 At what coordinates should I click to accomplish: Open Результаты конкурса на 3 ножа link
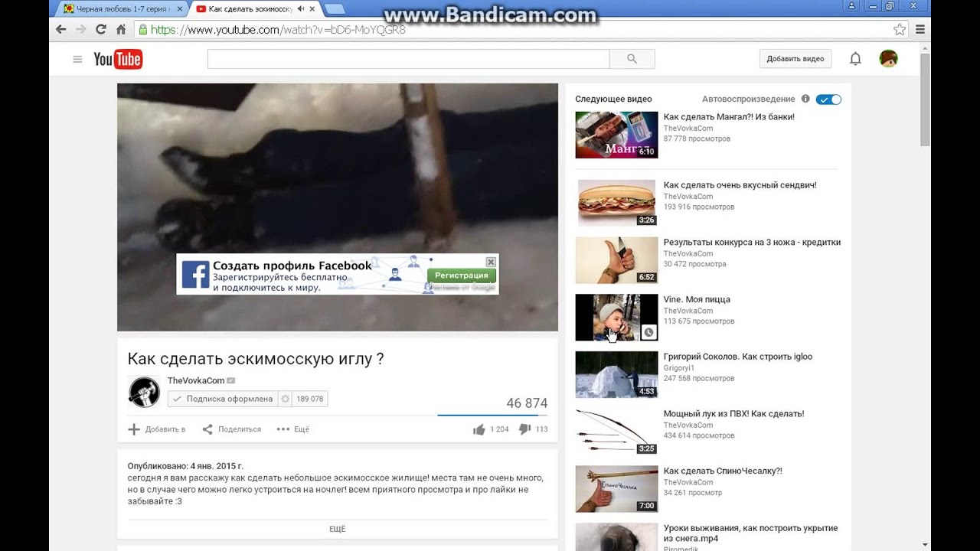tap(752, 243)
